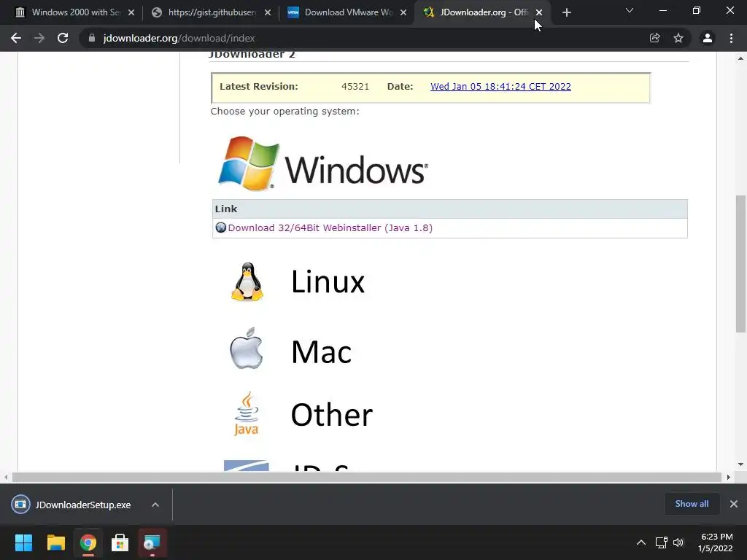Go back to the previous page
Viewport: 747px width, 560px height.
point(16,38)
